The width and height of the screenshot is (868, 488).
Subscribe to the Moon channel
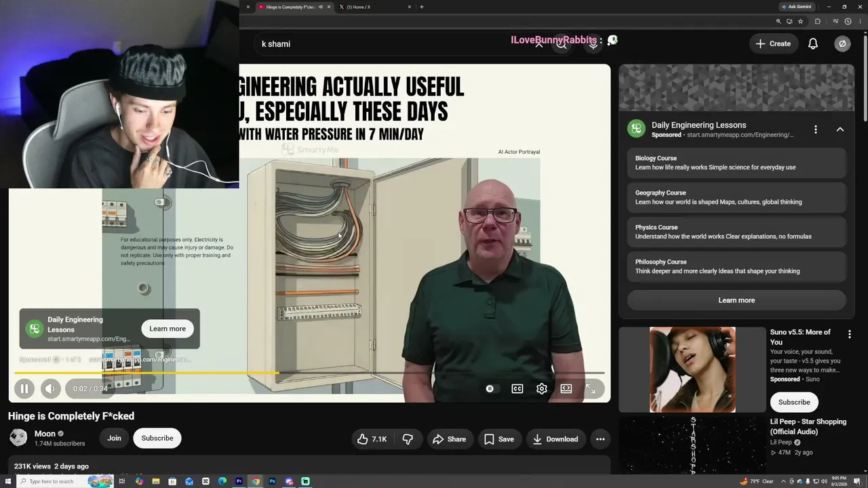click(x=157, y=438)
